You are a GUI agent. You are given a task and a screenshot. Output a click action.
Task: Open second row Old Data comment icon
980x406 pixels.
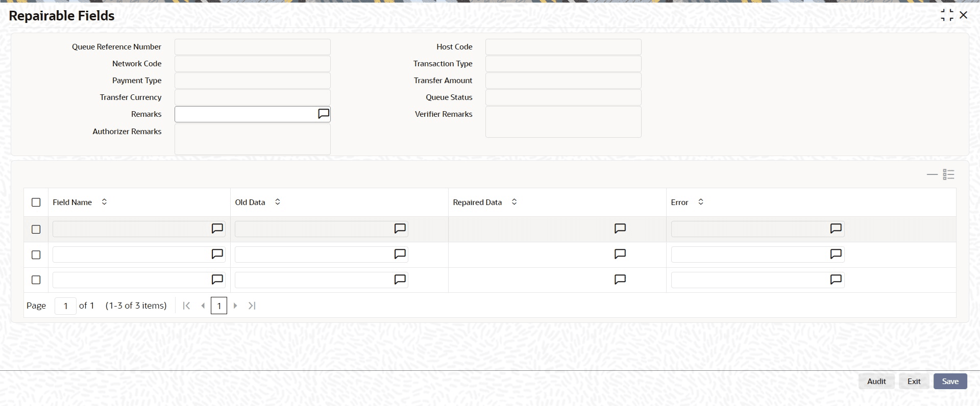[400, 254]
